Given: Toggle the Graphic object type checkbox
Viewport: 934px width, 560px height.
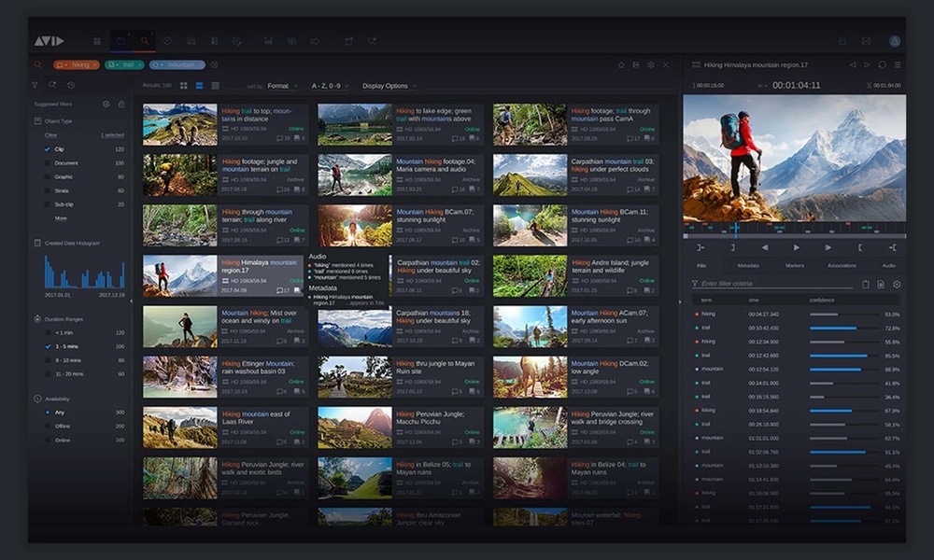Looking at the screenshot, I should [47, 176].
